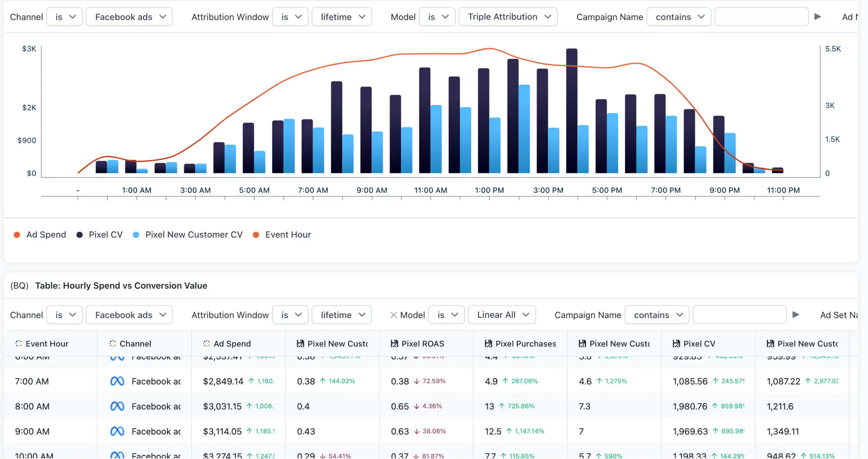This screenshot has width=868, height=459.
Task: Open the Linear All model dropdown
Action: [x=502, y=315]
